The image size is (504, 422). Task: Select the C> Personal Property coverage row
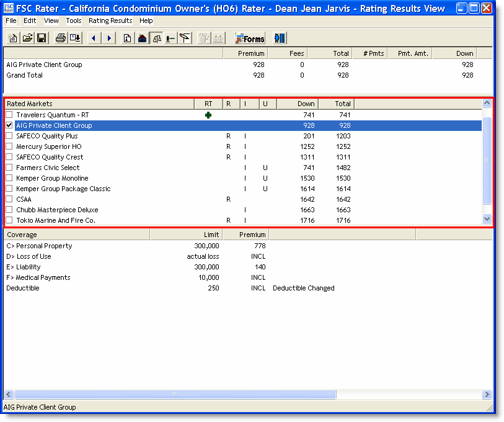(x=248, y=246)
